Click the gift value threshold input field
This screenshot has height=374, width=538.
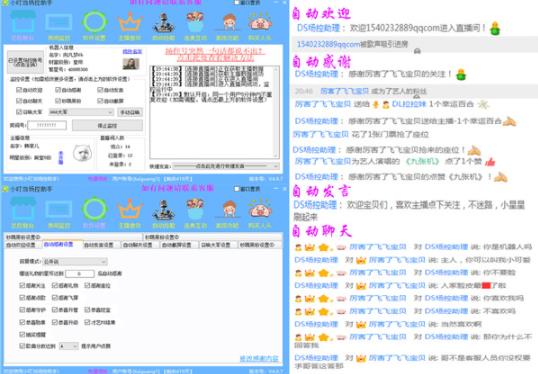pos(80,273)
